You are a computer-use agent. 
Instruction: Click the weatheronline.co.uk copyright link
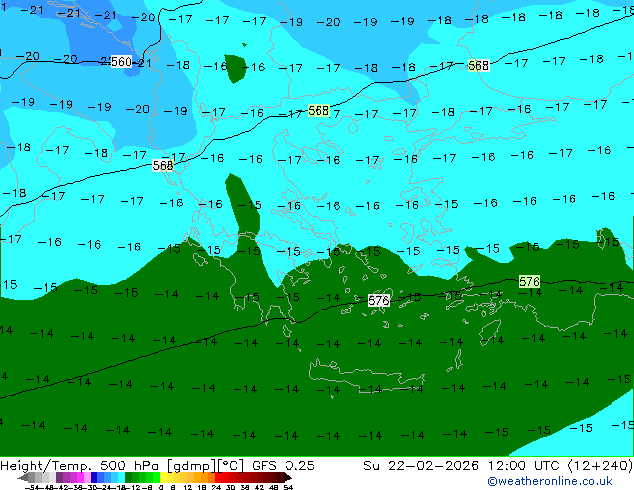pos(550,481)
